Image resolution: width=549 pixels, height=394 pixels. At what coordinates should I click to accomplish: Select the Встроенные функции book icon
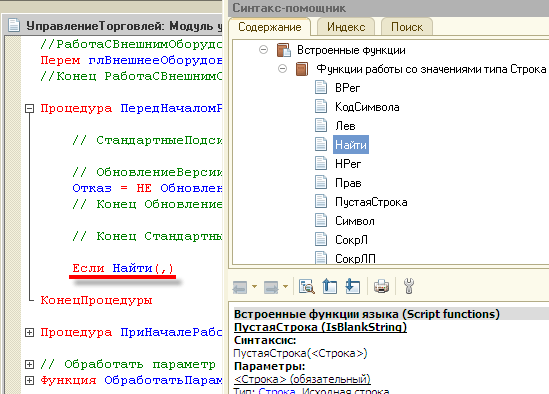(284, 50)
